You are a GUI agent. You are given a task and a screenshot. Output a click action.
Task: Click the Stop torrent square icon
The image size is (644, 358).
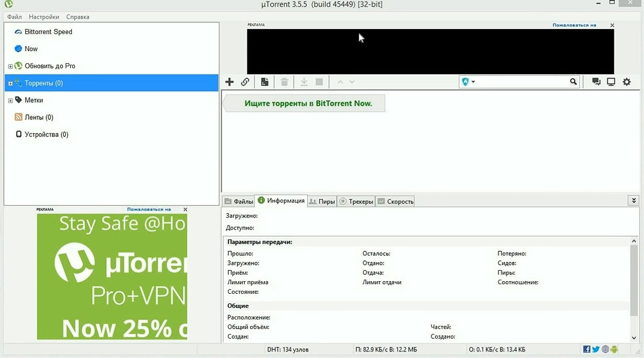[x=319, y=82]
